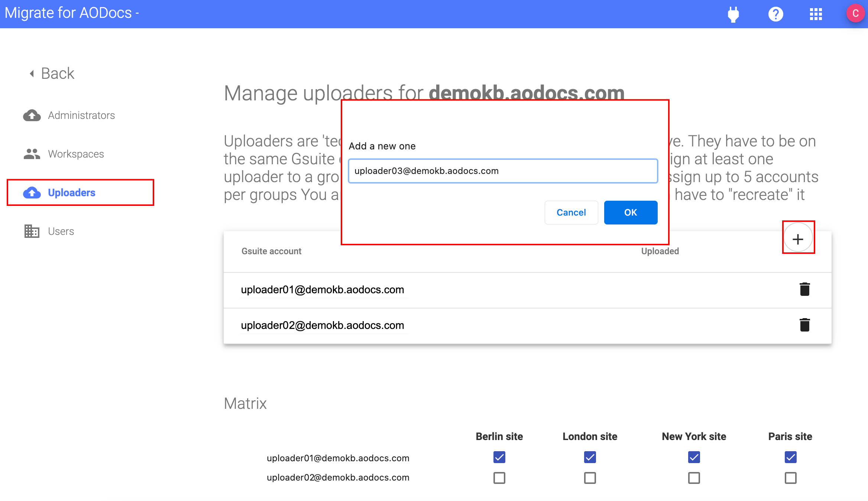Go to Workspaces section

point(76,154)
